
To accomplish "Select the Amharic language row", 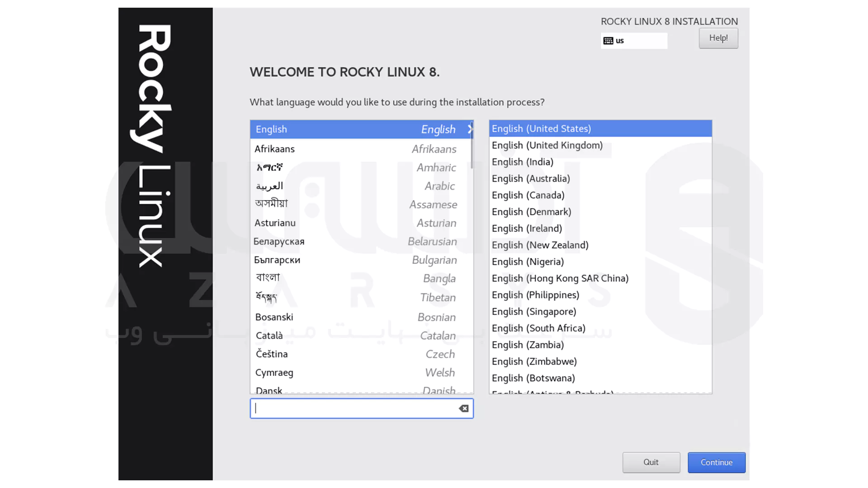I will point(361,167).
